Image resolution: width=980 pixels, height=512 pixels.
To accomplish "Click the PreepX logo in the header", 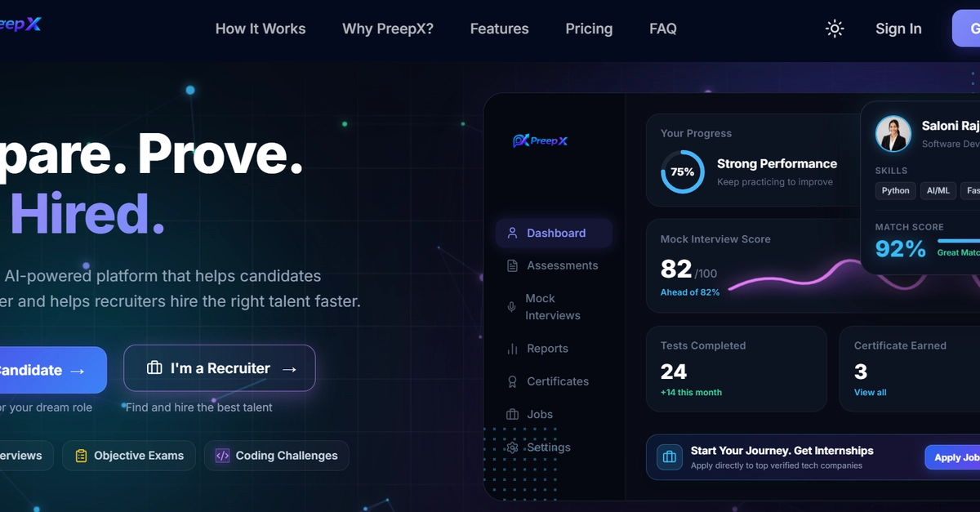I will [x=20, y=24].
